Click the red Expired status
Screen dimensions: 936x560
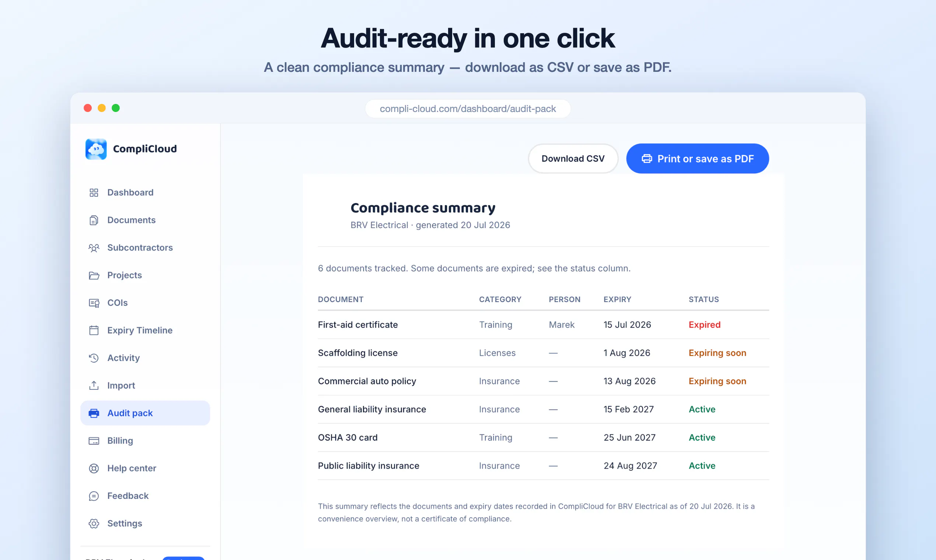(704, 325)
